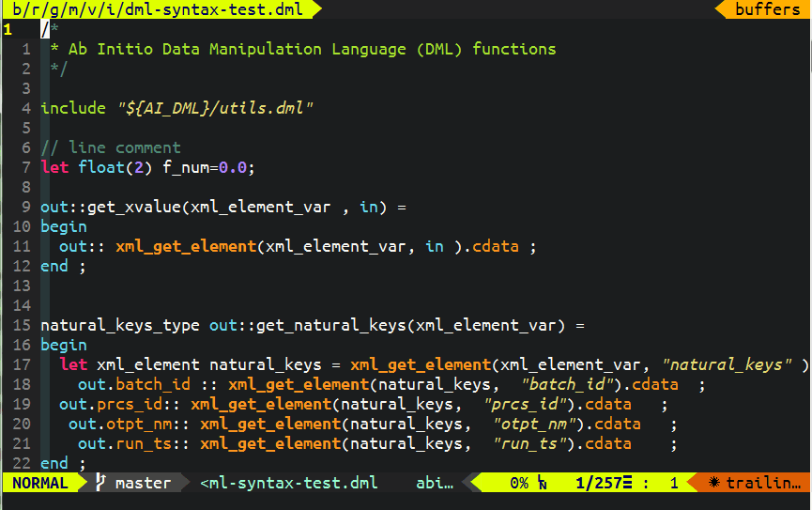Click the "${AI_DML}/utils.dml" string
The width and height of the screenshot is (812, 510).
tap(215, 108)
